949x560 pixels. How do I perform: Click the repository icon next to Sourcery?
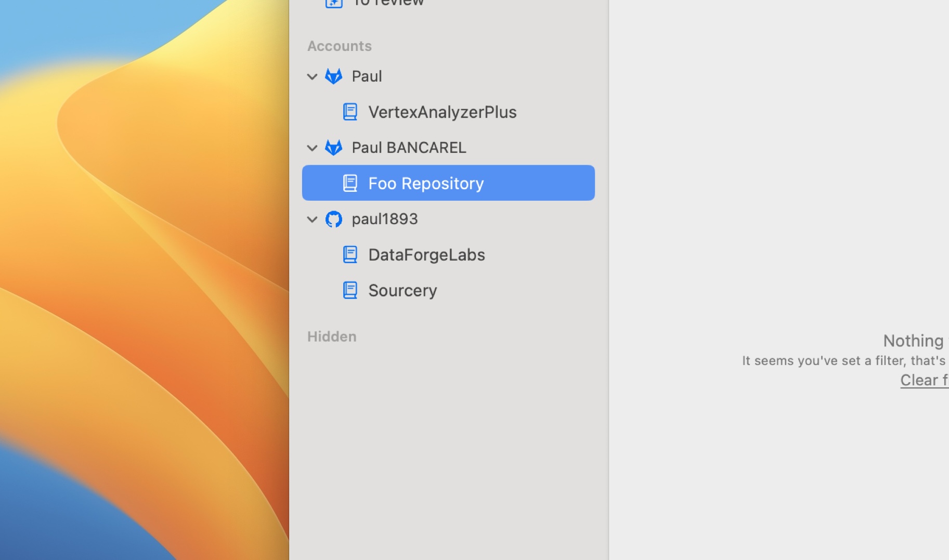tap(350, 290)
